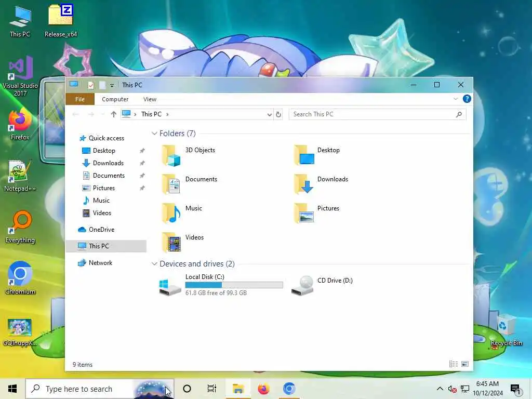
Task: Select CD Drive (D:)
Action: tap(322, 285)
